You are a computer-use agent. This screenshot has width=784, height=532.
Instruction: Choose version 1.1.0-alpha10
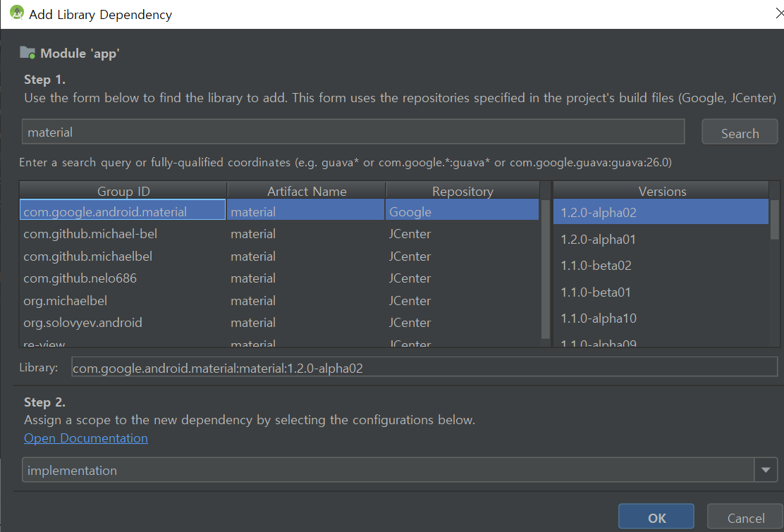pyautogui.click(x=661, y=318)
